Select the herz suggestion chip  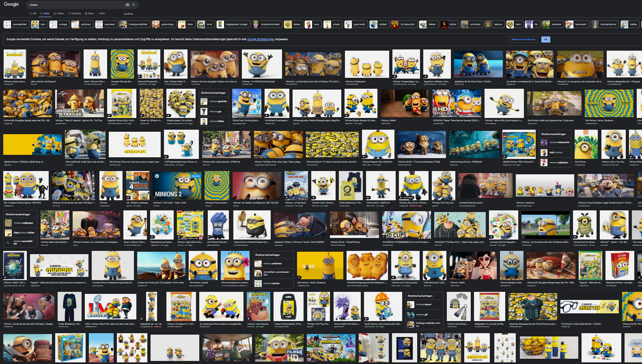[515, 24]
